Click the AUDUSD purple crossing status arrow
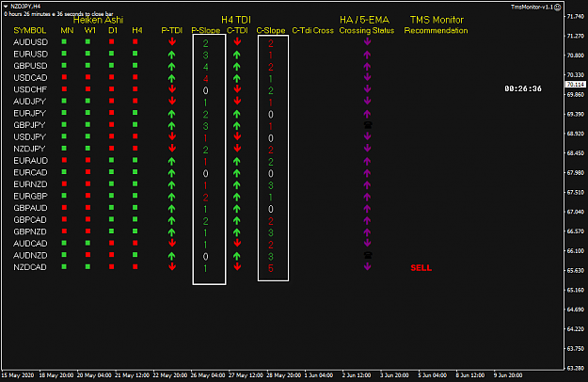The width and height of the screenshot is (588, 382). pyautogui.click(x=368, y=41)
